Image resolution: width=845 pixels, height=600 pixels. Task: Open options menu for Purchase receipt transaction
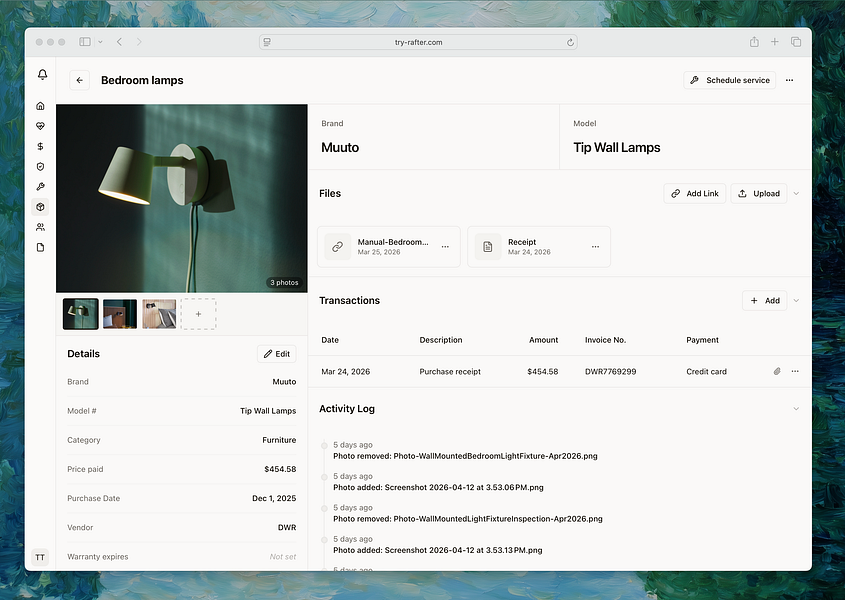pyautogui.click(x=795, y=371)
